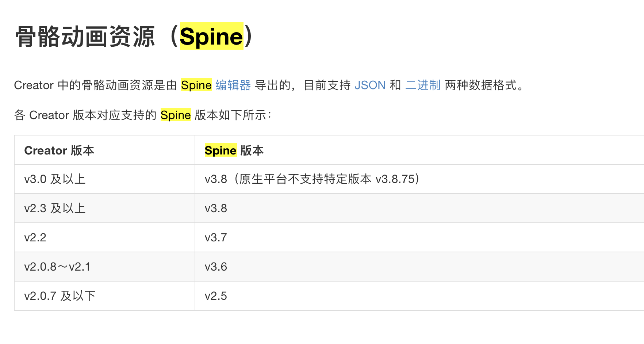Select the v2.2 table cell
The image size is (644, 344).
click(35, 237)
